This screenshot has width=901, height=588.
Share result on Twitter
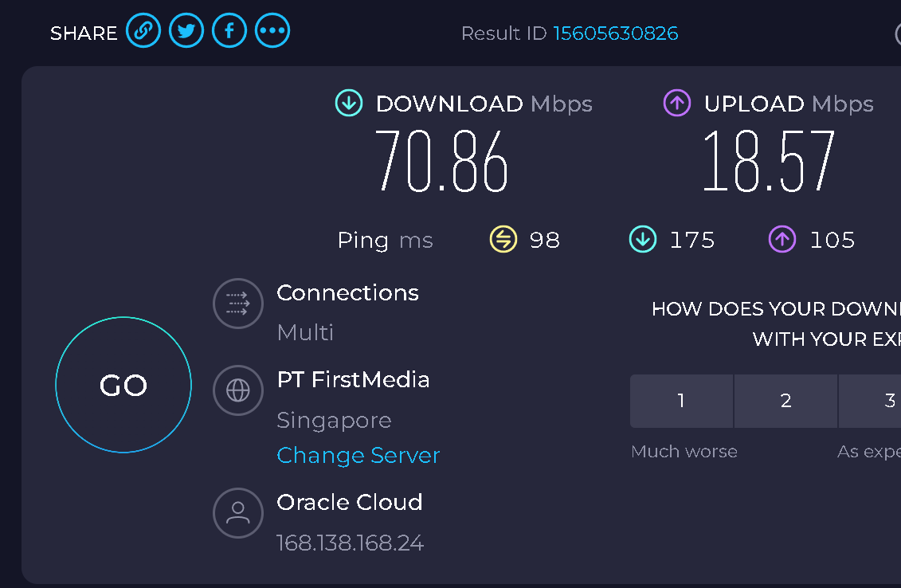pyautogui.click(x=186, y=30)
